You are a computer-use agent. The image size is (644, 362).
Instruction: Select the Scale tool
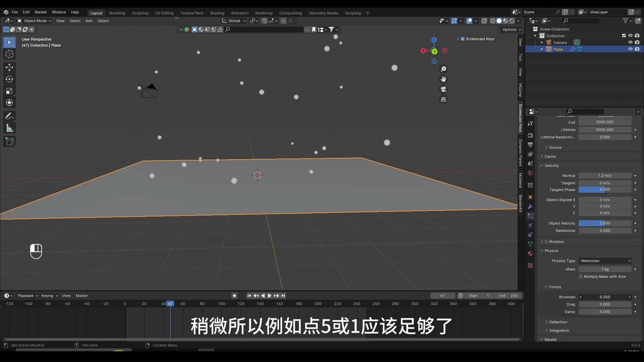tap(9, 91)
